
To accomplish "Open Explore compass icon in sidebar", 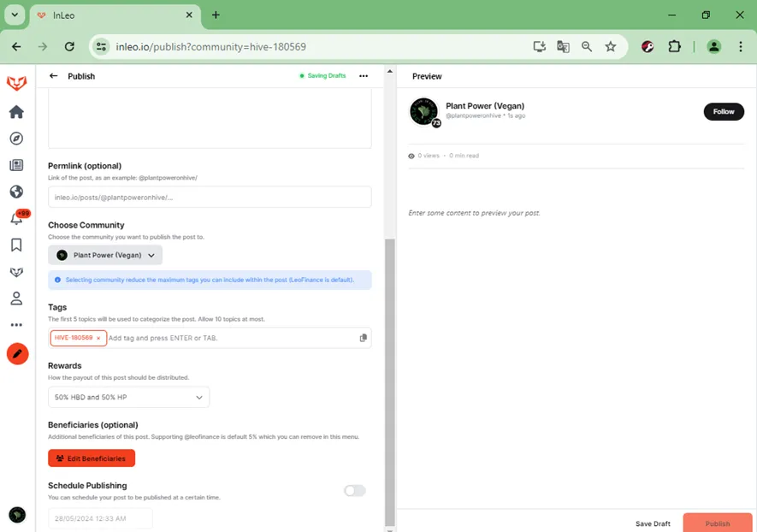I will (16, 139).
